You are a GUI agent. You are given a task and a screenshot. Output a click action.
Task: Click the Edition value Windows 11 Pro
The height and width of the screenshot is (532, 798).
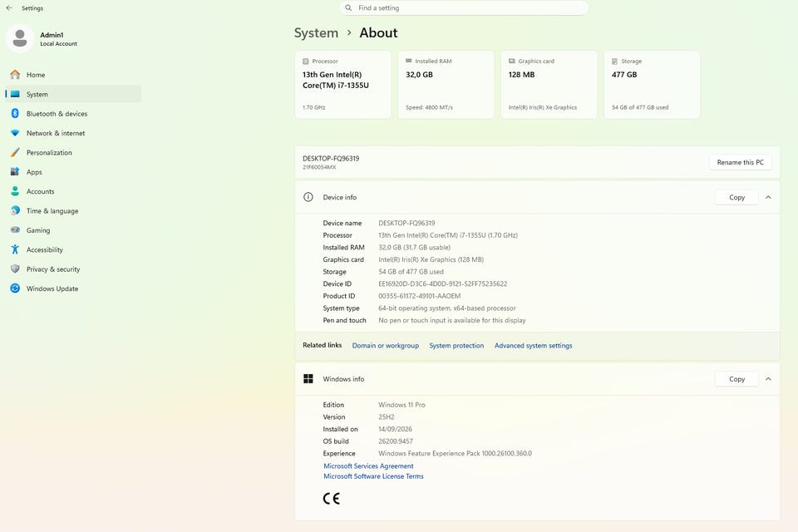pyautogui.click(x=401, y=405)
